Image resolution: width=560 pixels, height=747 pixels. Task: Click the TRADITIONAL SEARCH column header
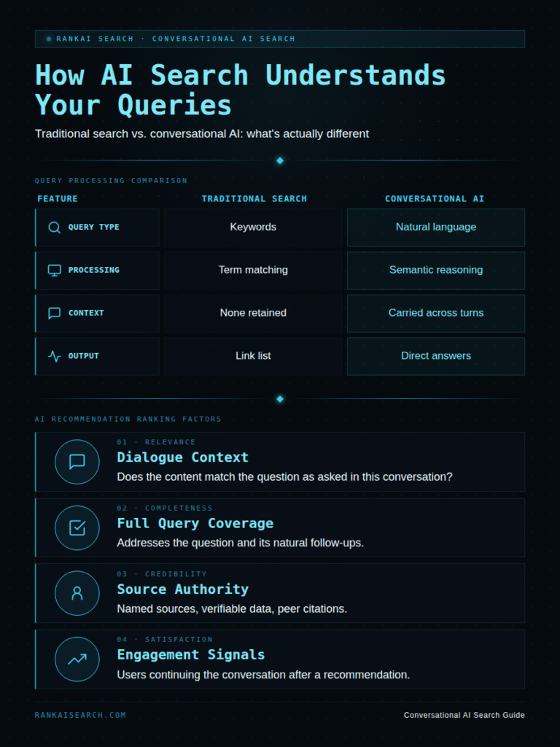254,198
